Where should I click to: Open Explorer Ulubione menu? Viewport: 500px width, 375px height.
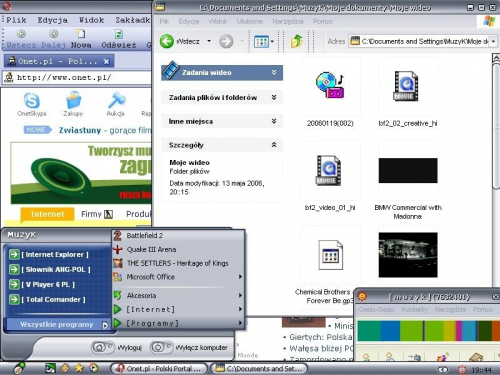tap(250, 21)
